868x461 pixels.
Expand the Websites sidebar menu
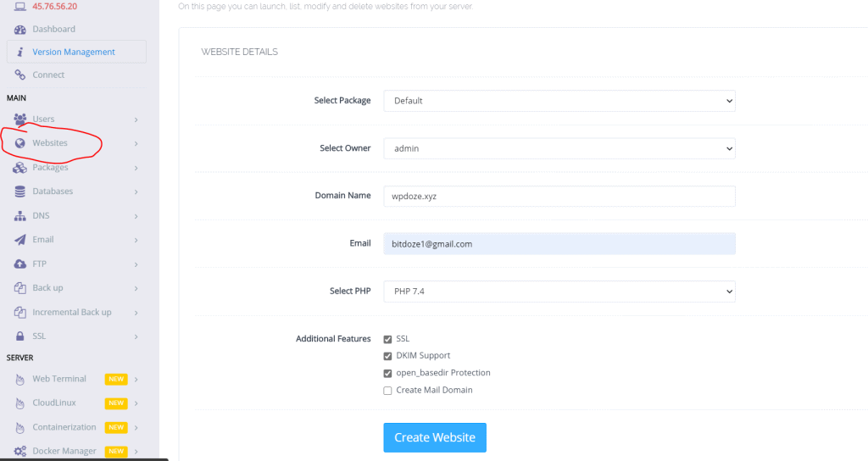click(76, 143)
